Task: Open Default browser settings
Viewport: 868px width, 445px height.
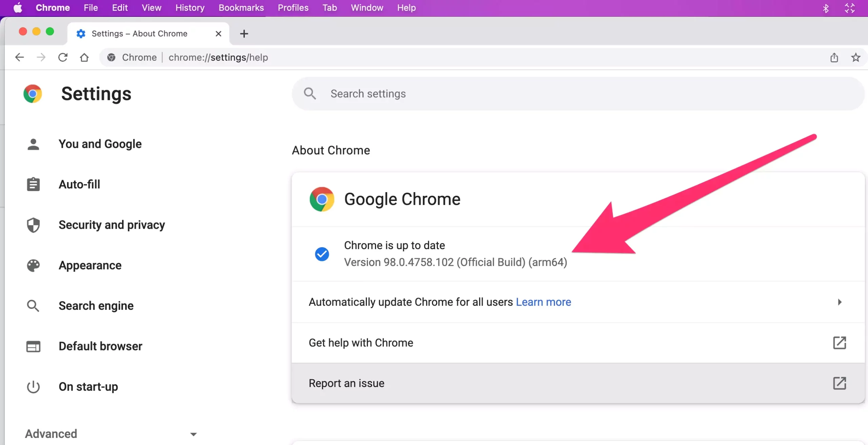Action: pos(100,346)
